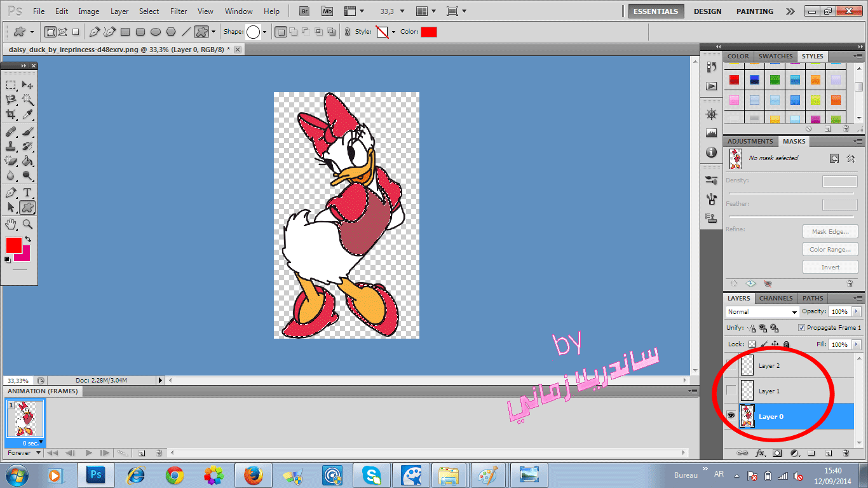Create a new layer in Layers panel

click(x=829, y=453)
